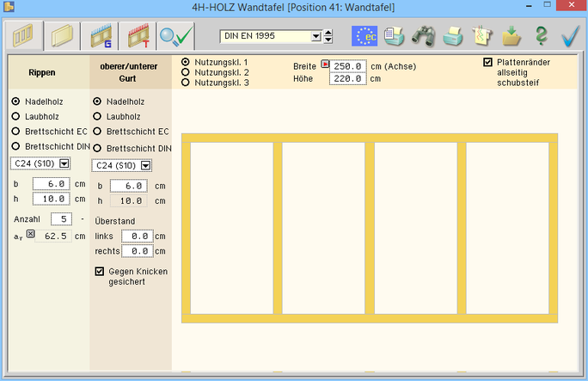588x381 pixels.
Task: Select Nutzungskl. 2 radio button
Action: tap(186, 73)
